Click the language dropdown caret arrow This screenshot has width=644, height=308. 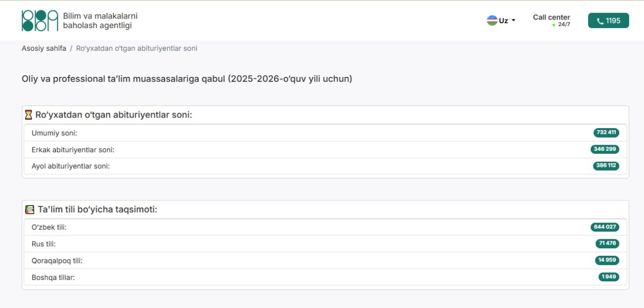(513, 21)
